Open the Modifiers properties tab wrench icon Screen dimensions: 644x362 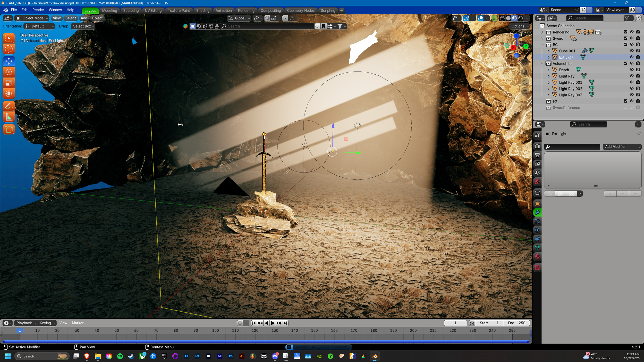point(537,213)
